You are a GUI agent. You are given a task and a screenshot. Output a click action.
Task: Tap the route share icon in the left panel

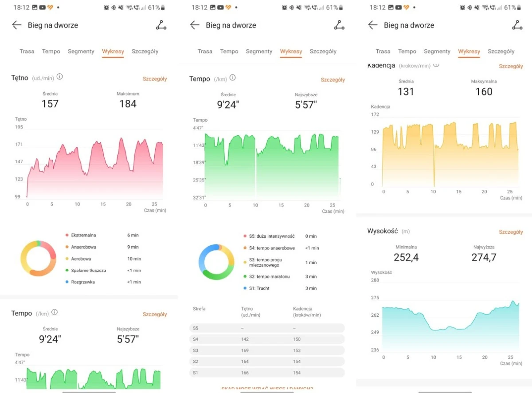[161, 25]
